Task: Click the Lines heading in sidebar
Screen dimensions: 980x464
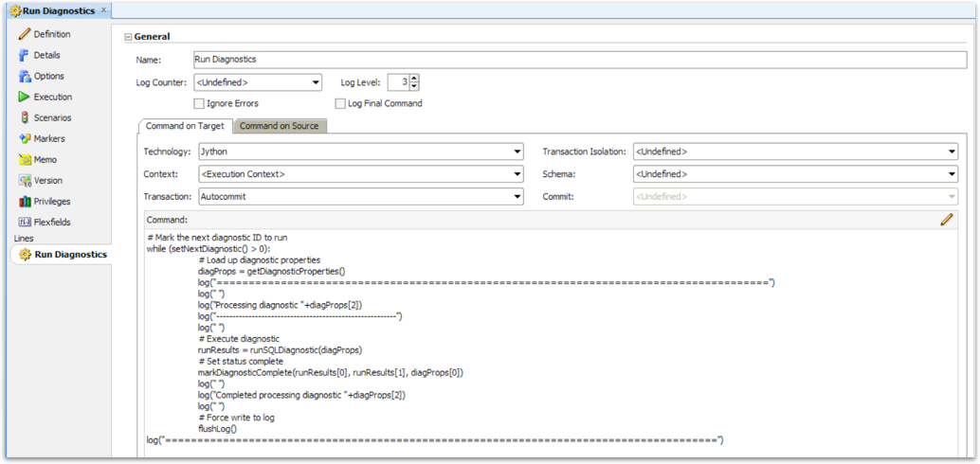Action: 24,238
